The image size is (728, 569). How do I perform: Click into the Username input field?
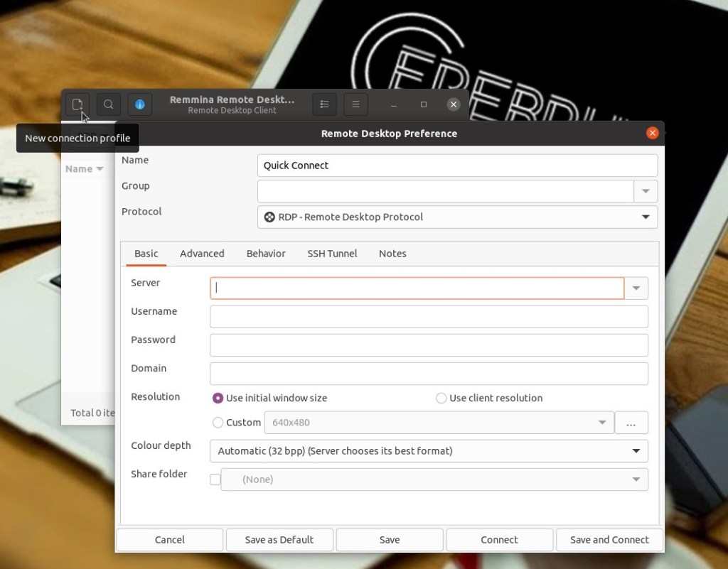[429, 317]
